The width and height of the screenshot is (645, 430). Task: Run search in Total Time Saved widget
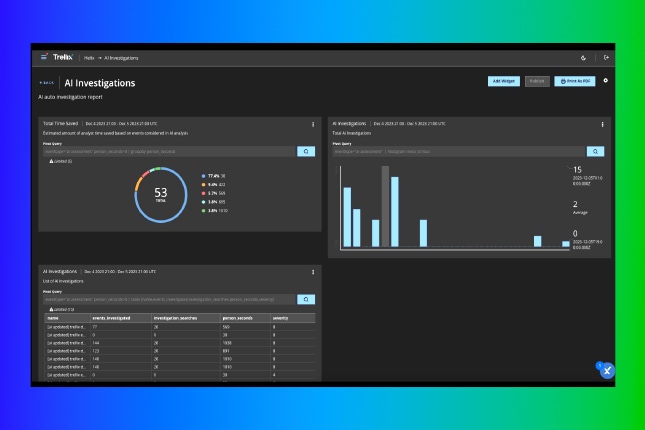click(306, 151)
